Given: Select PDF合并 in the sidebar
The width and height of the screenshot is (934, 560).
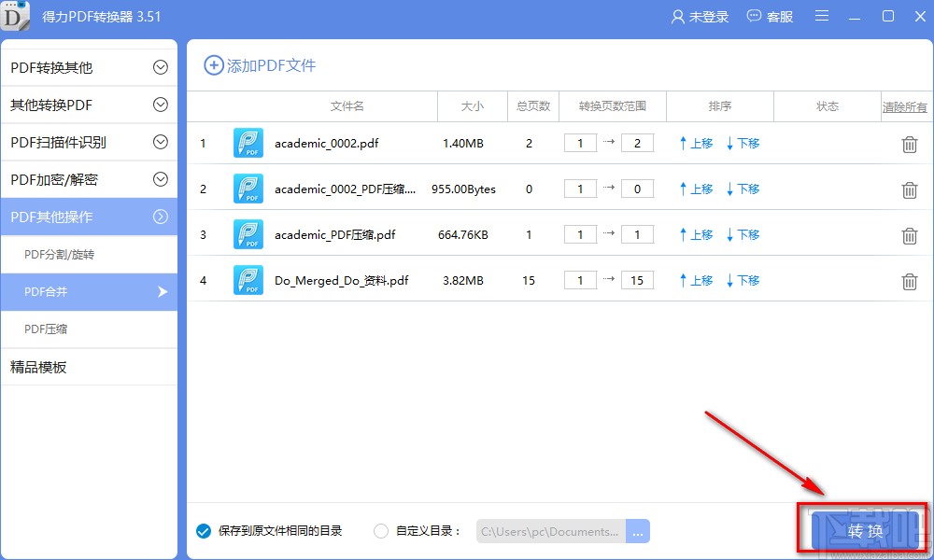Looking at the screenshot, I should coord(90,291).
